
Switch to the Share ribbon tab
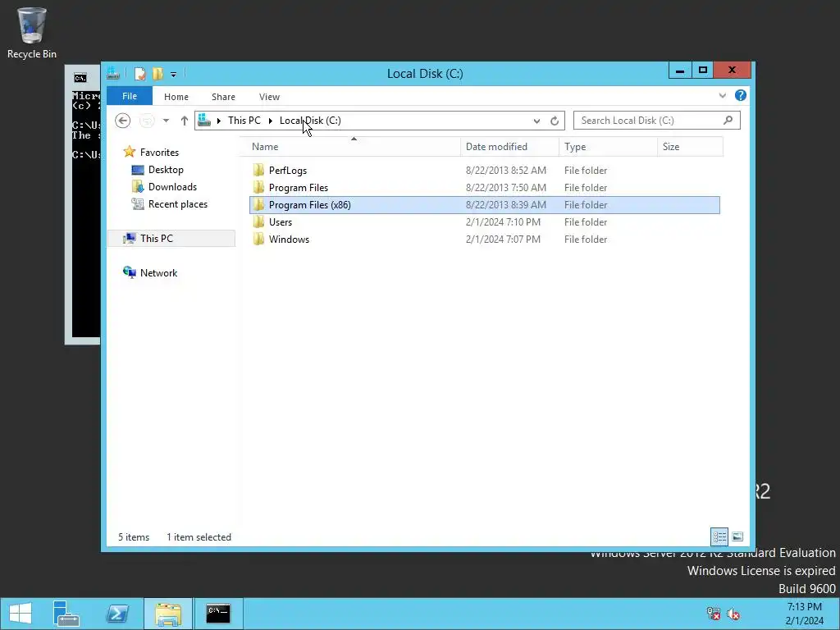coord(223,97)
